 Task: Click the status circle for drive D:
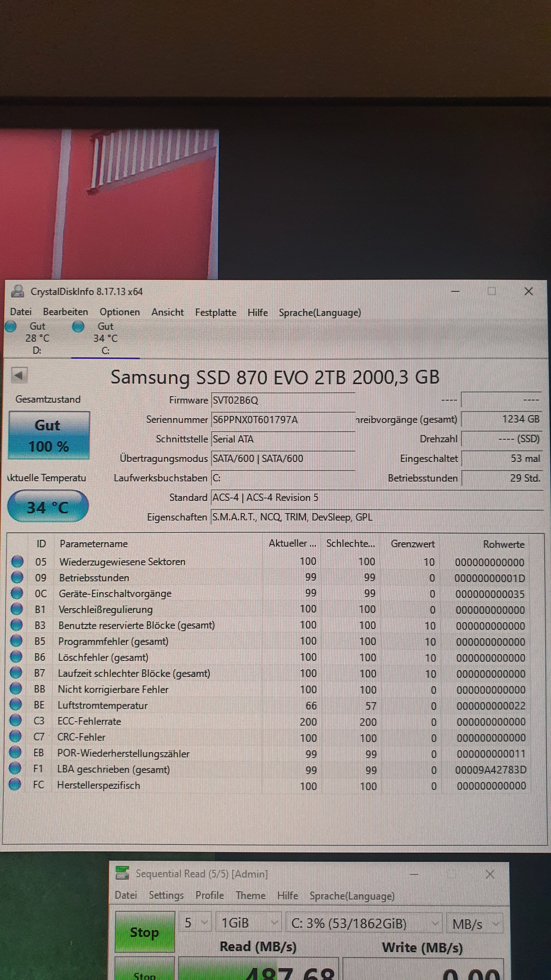tap(11, 326)
